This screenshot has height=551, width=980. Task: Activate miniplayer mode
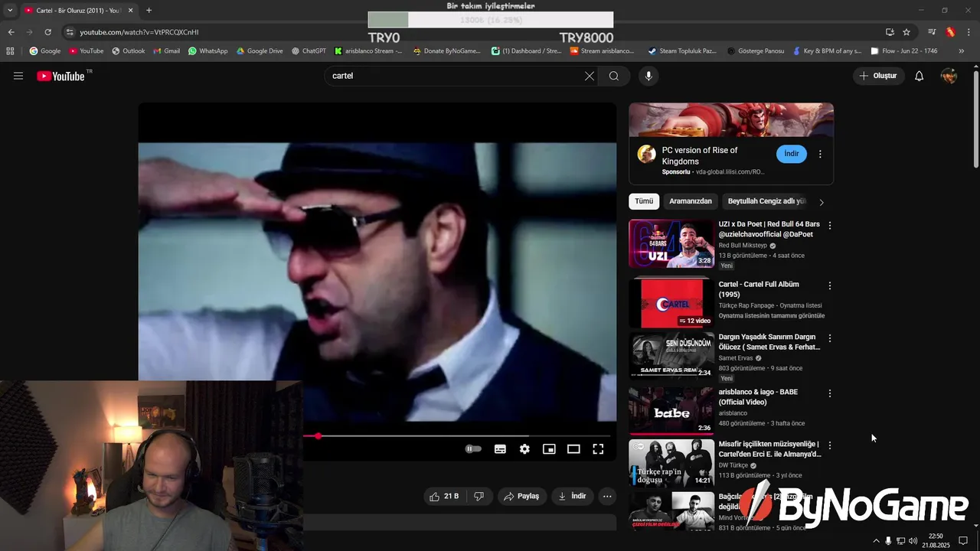click(549, 449)
